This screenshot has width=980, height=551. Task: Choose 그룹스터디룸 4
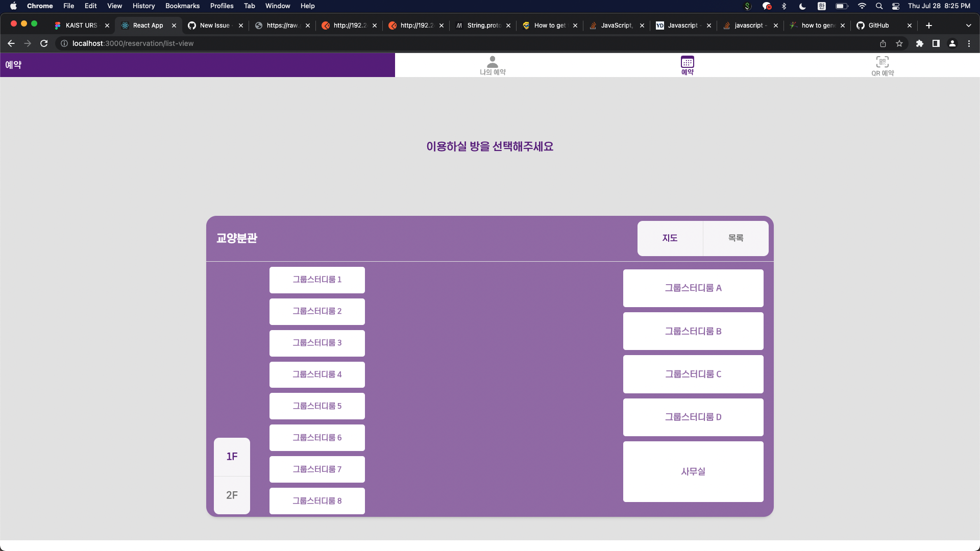[317, 375]
